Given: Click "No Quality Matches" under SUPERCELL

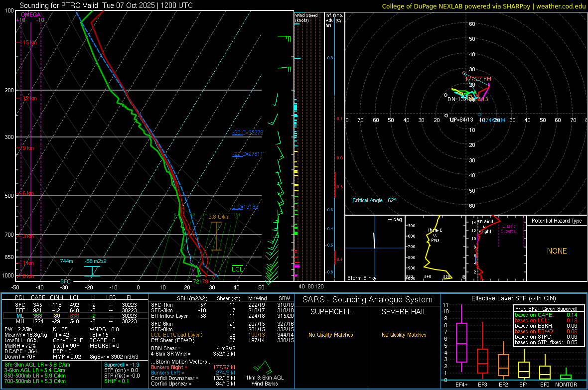Looking at the screenshot, I should pos(331,335).
